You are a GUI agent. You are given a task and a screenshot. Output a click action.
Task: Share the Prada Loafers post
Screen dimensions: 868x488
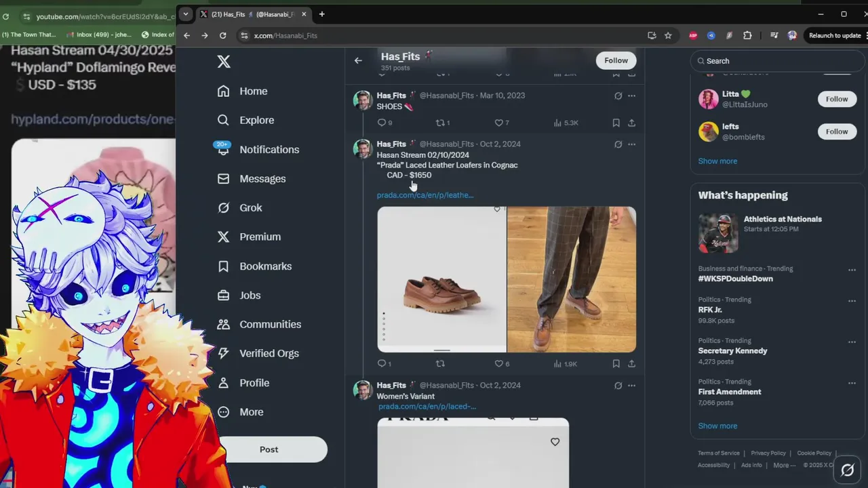pyautogui.click(x=631, y=364)
